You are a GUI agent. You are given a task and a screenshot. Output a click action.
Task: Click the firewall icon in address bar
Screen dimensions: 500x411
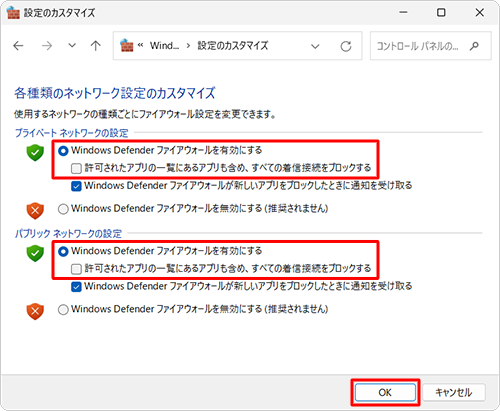click(127, 46)
